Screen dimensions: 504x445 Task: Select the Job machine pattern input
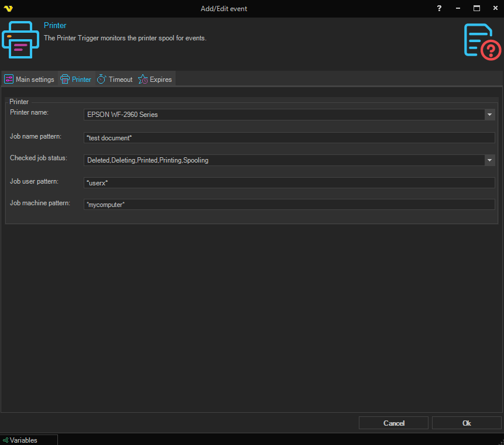[x=289, y=205]
